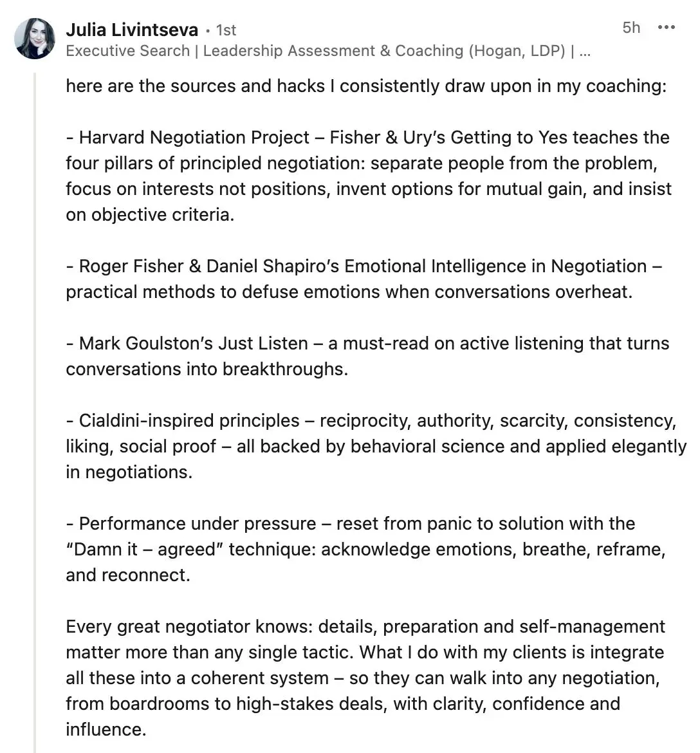Click the Performance under pressure paragraph
The image size is (700, 753).
point(366,549)
